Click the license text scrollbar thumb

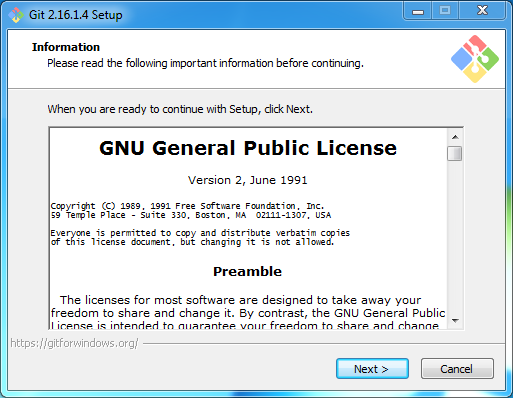tap(455, 154)
